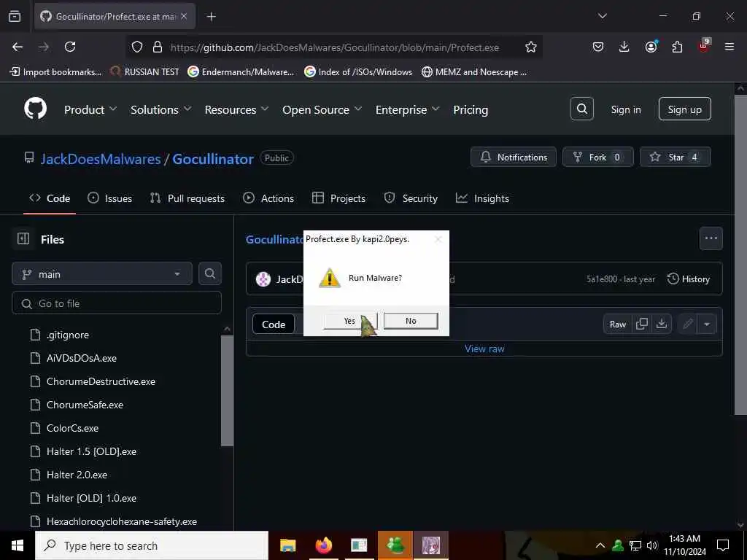This screenshot has height=560, width=747.
Task: Star the Gocullinator repository
Action: pos(675,157)
